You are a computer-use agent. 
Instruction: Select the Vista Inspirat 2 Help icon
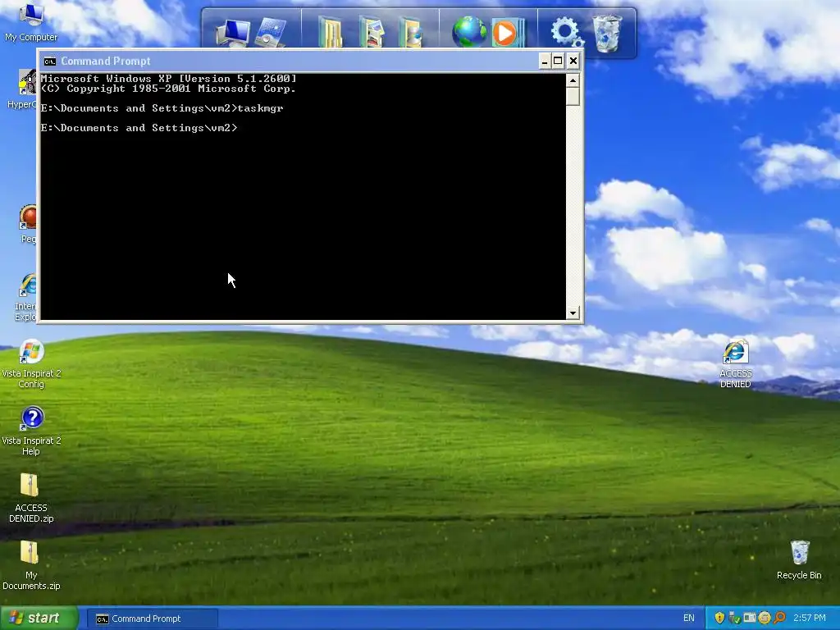pos(31,431)
